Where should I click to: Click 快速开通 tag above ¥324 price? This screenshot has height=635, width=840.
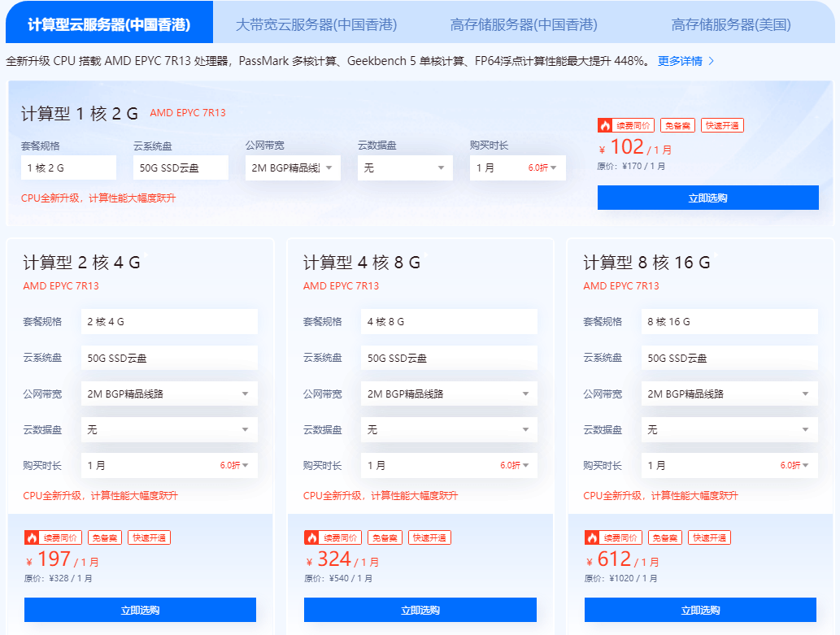point(429,537)
